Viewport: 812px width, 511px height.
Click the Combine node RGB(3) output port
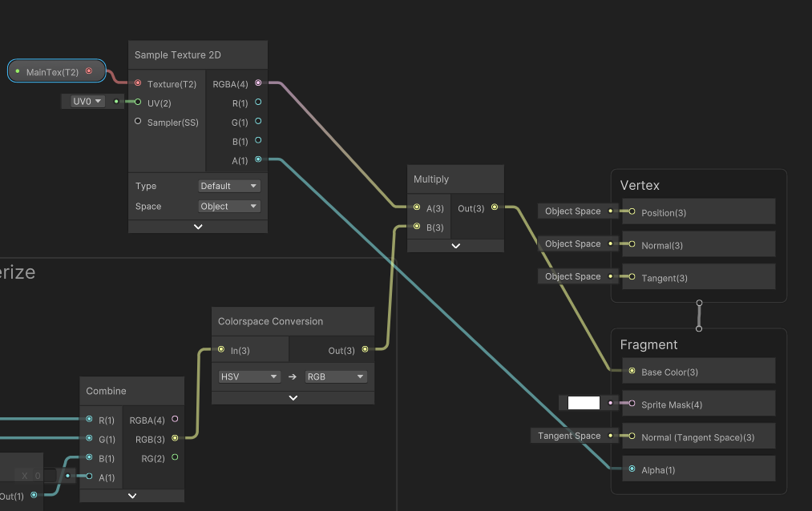click(x=175, y=438)
